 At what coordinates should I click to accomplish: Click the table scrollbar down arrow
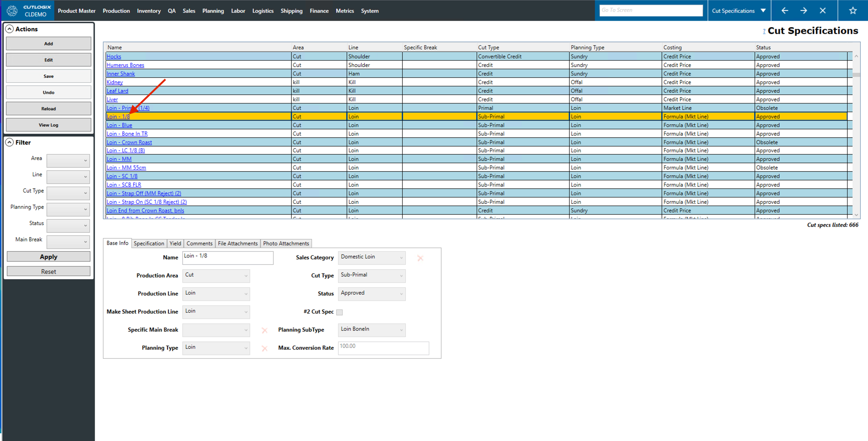856,215
